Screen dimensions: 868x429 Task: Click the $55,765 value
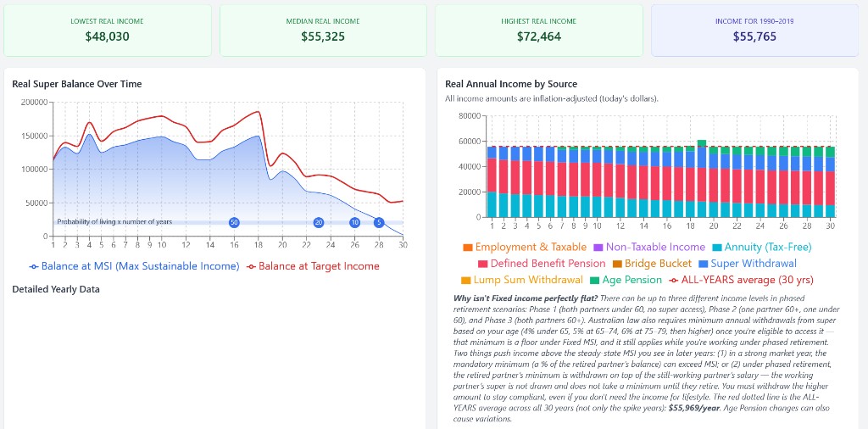click(x=754, y=37)
